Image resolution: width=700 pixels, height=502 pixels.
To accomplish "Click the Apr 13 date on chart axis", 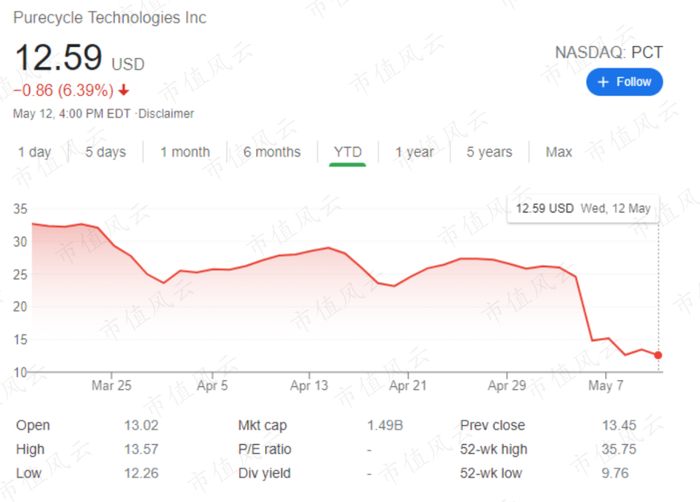I will coord(310,384).
